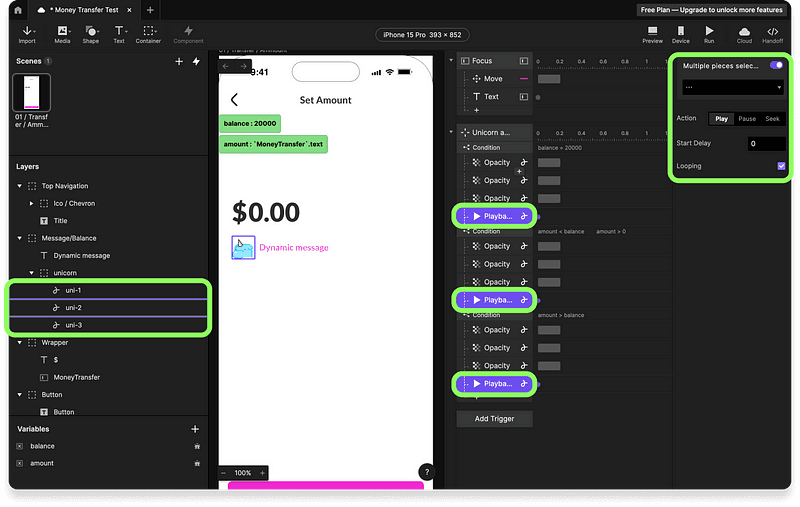Set Action to Play
Image resolution: width=800 pixels, height=507 pixels.
[721, 119]
